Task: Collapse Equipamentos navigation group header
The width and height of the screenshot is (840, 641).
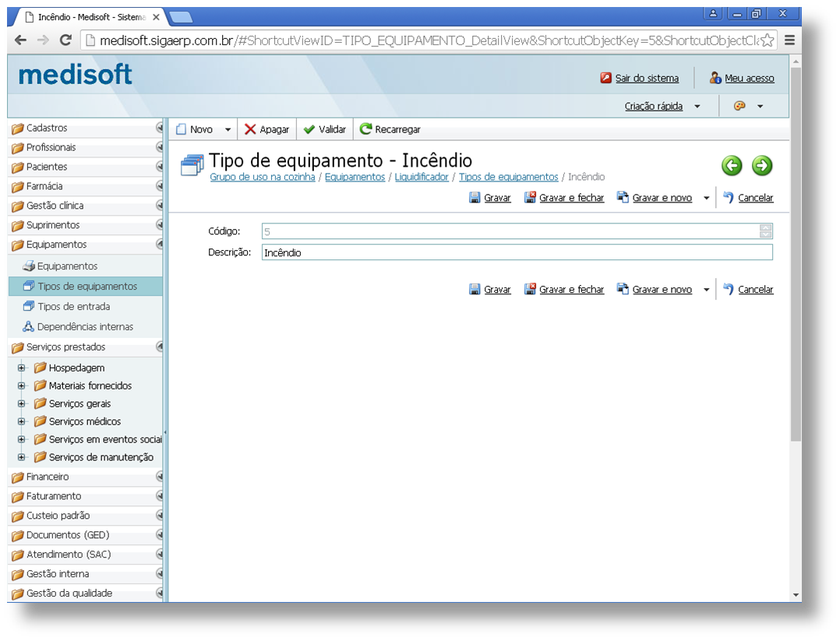Action: (86, 245)
